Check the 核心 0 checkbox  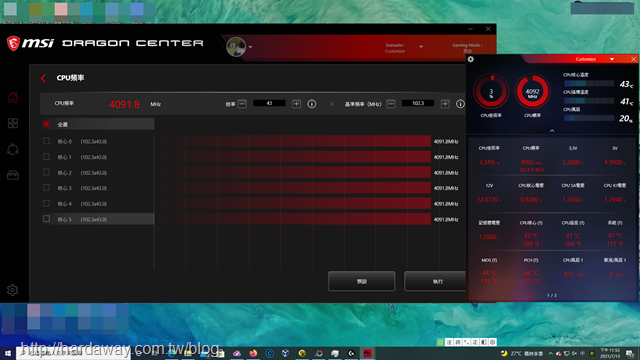click(47, 141)
